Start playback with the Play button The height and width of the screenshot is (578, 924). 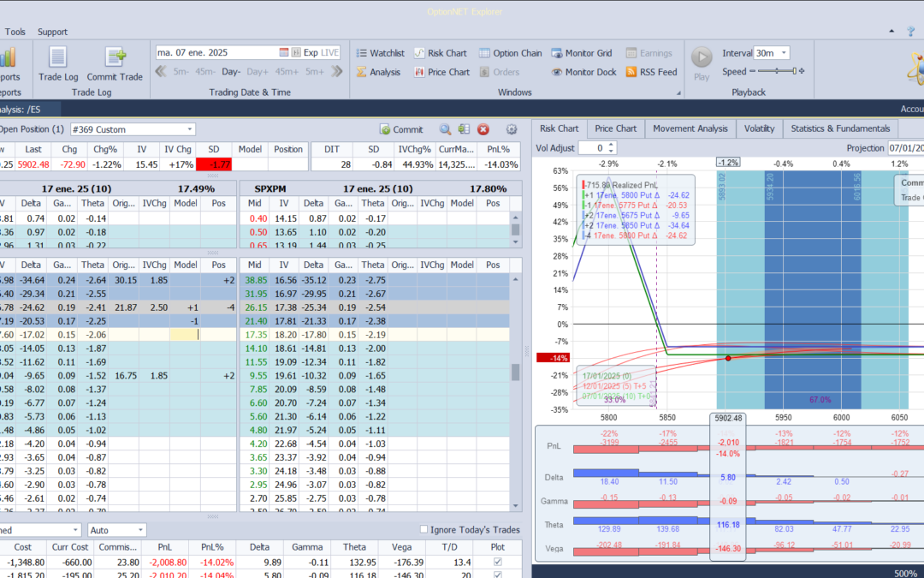pos(702,63)
